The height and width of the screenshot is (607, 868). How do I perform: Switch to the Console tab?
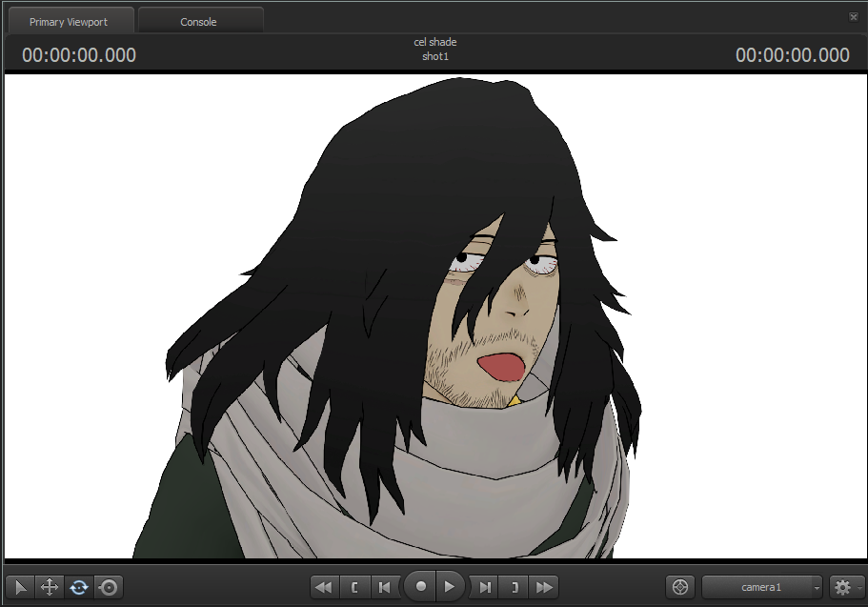pyautogui.click(x=199, y=22)
